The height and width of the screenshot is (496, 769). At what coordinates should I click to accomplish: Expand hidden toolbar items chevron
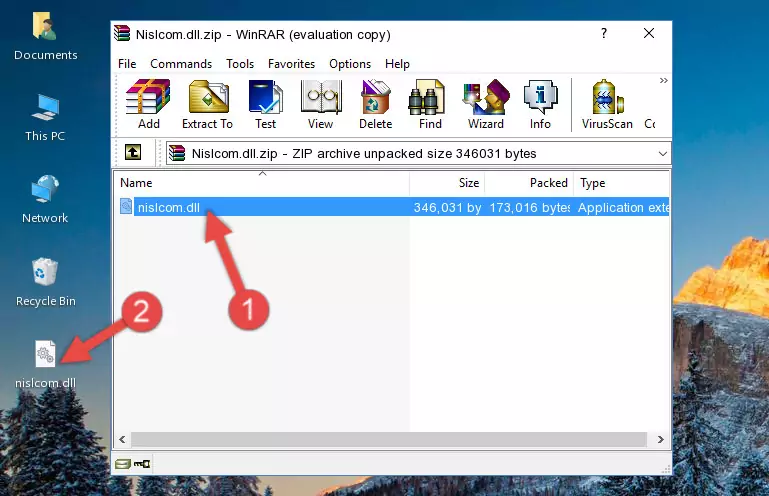(x=664, y=80)
